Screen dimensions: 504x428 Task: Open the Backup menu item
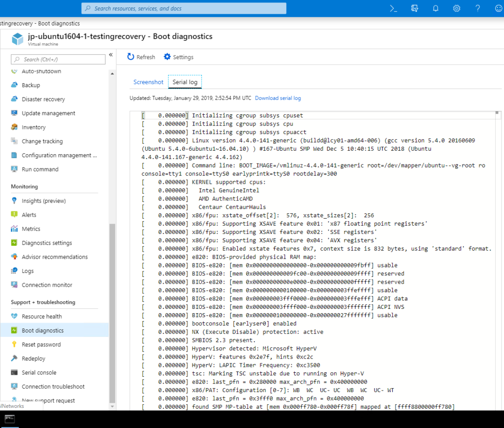31,85
